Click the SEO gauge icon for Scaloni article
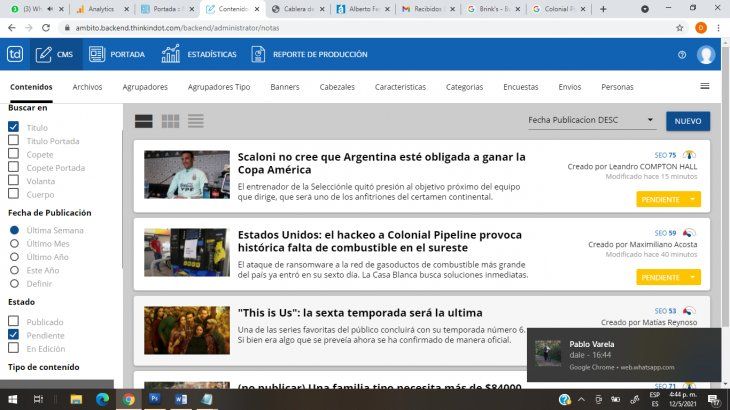730x410 pixels. 689,155
